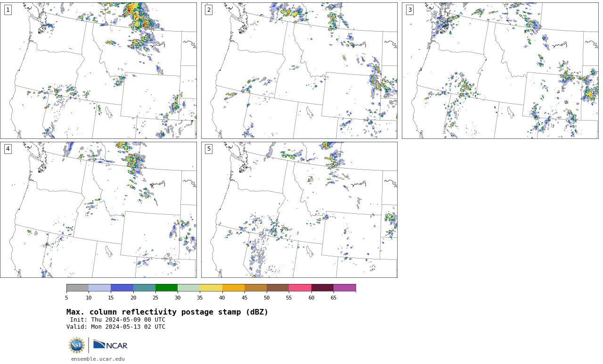Viewport: 603px width, 364px height.
Task: Click the pink 55-60 dBZ swatch
Action: tap(300, 288)
